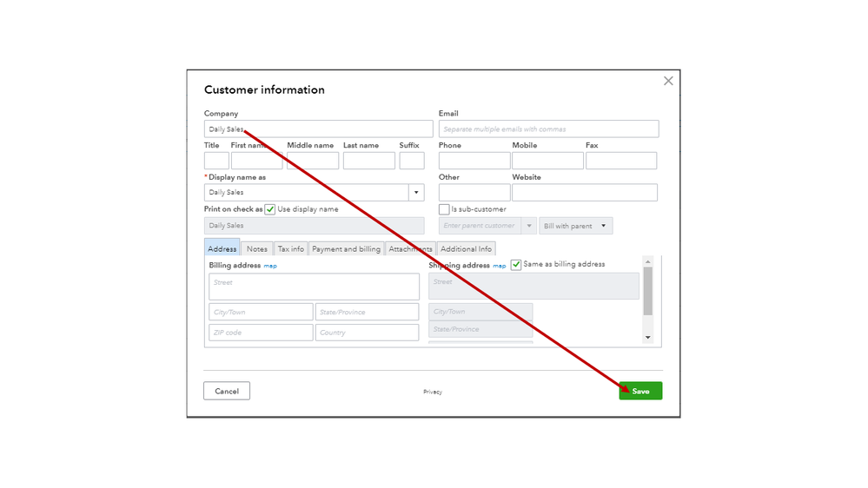Uncheck Same as billing address checkbox
Viewport: 868px width, 488px height.
(x=516, y=265)
